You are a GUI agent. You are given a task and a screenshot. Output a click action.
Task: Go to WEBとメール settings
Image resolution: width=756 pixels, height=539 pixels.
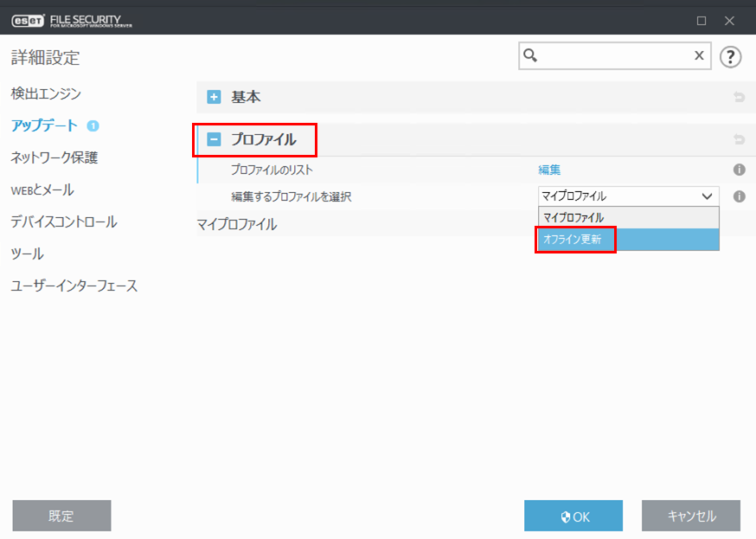click(x=42, y=189)
